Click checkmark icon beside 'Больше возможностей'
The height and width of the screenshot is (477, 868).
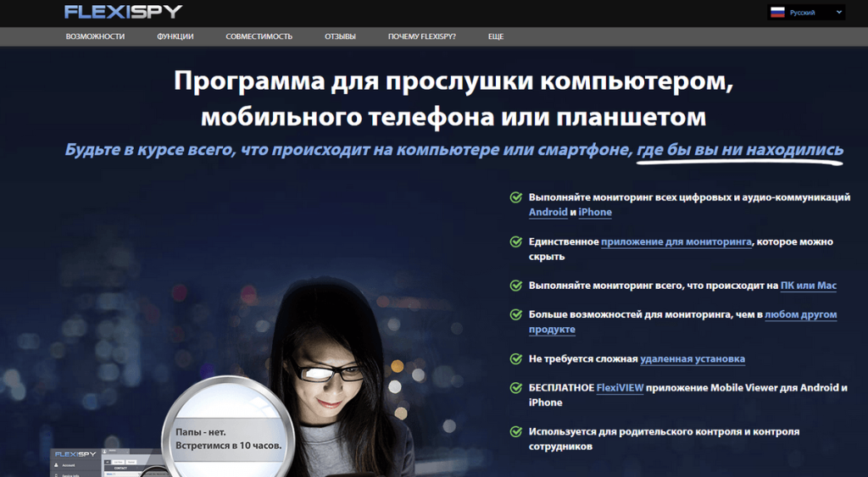(516, 314)
